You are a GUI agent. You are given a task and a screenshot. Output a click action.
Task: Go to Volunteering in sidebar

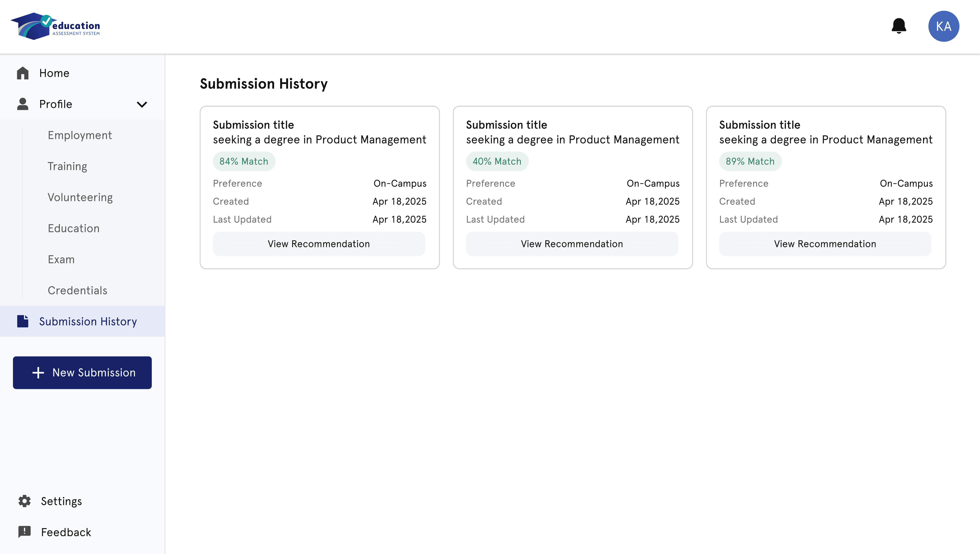[x=80, y=197]
